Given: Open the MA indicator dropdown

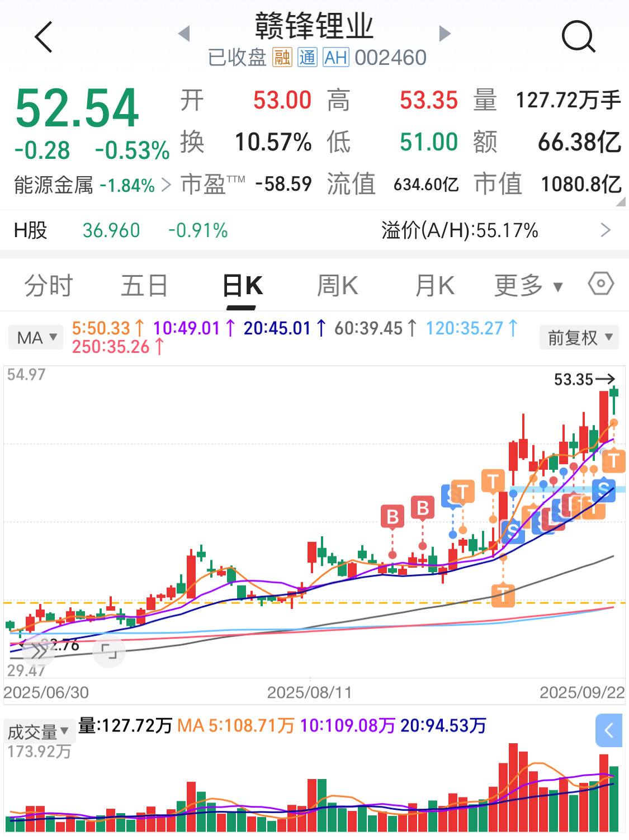Looking at the screenshot, I should coord(35,338).
